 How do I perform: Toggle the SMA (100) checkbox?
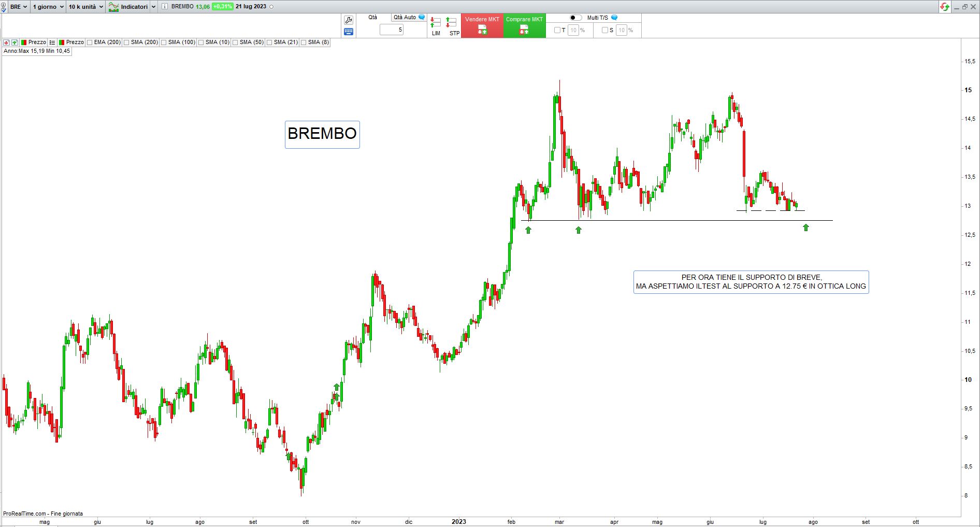(164, 42)
